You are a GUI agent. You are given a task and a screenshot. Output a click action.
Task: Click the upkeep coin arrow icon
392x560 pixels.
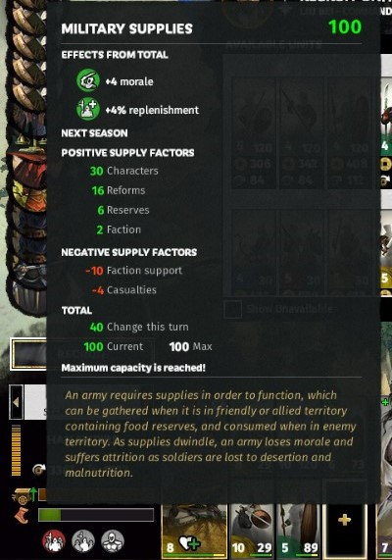point(39,469)
